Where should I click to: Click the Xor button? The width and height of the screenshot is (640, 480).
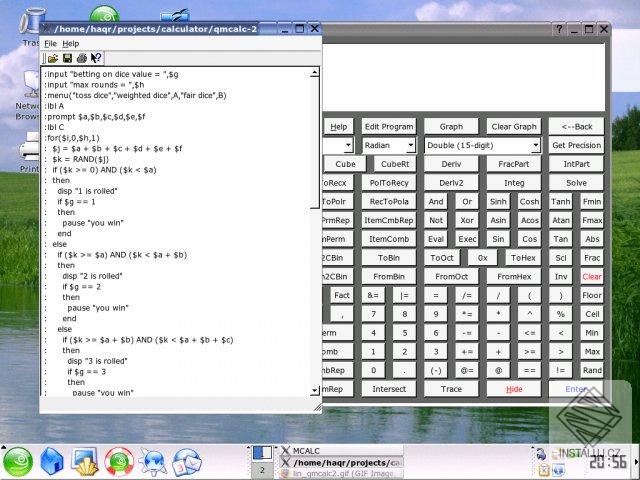click(x=467, y=220)
